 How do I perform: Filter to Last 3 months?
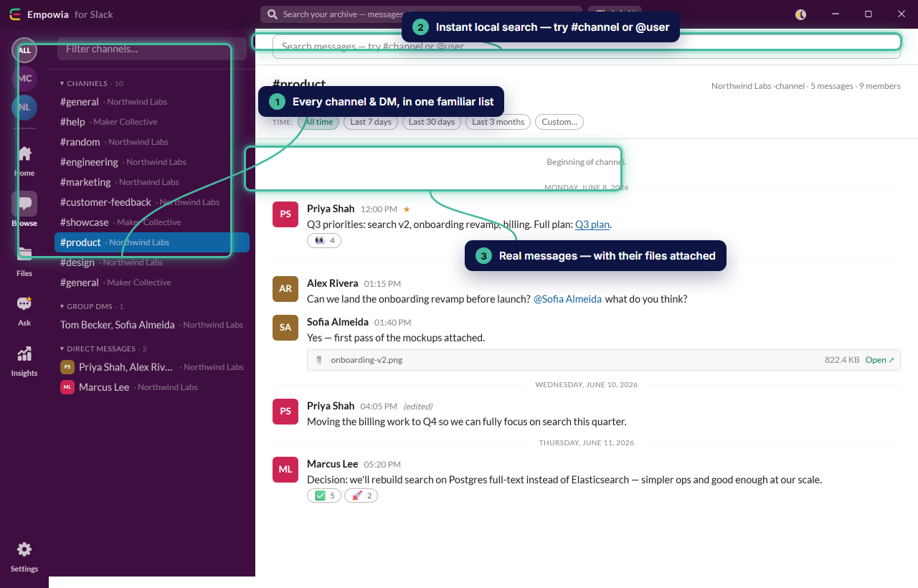[498, 122]
